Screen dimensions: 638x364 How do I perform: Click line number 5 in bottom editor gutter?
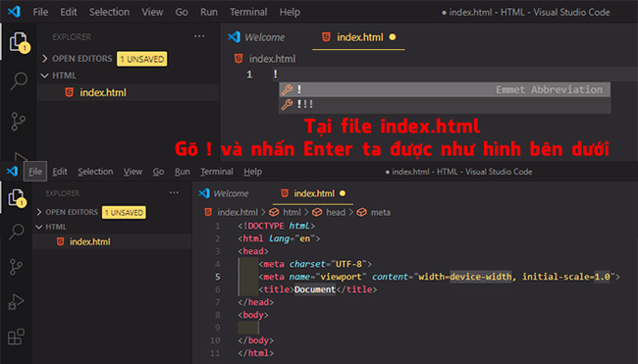tap(218, 277)
